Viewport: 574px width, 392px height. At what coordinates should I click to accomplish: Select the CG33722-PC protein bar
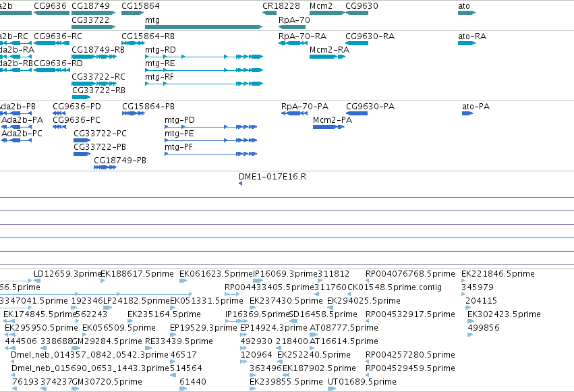point(82,140)
